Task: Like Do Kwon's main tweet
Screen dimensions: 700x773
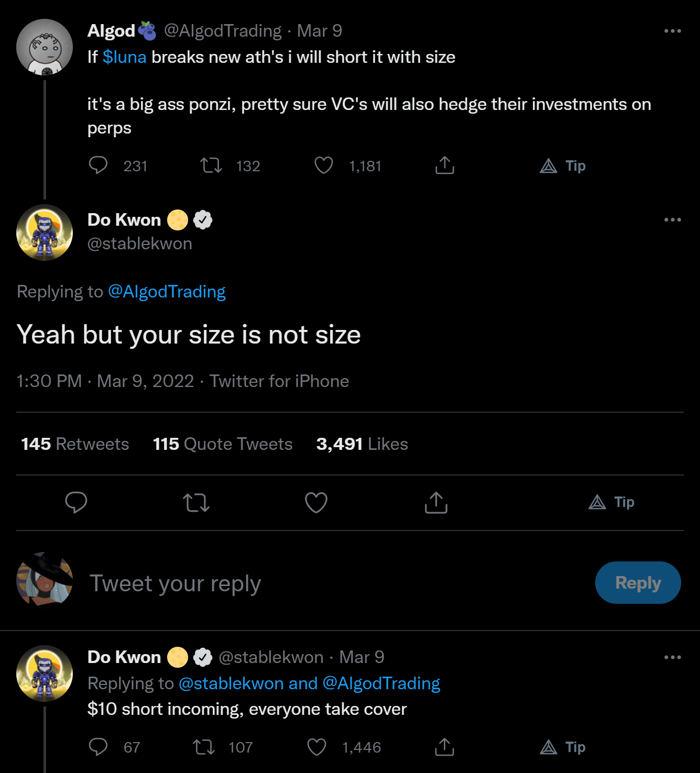Action: click(316, 503)
